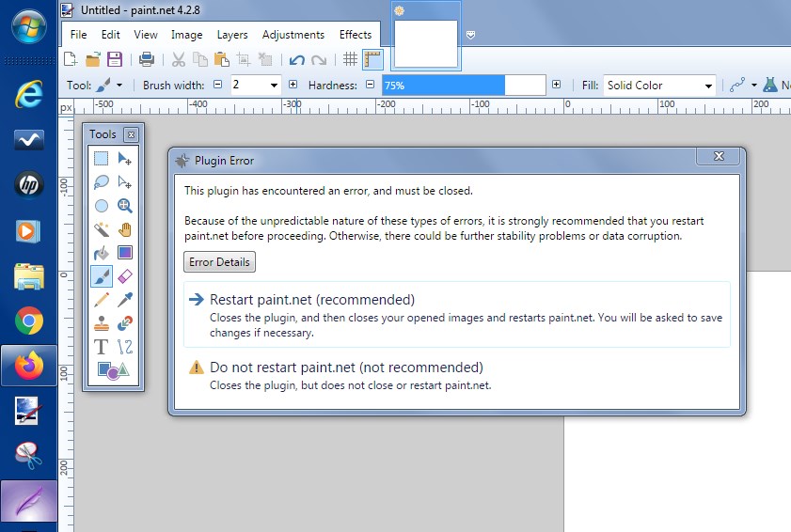The image size is (791, 532).
Task: Open the Image menu
Action: 186,35
